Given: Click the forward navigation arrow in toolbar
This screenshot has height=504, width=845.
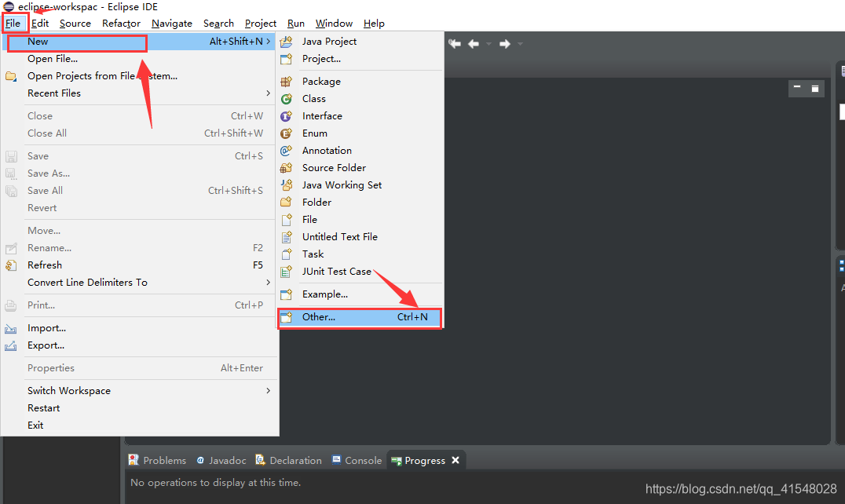Looking at the screenshot, I should [x=505, y=44].
